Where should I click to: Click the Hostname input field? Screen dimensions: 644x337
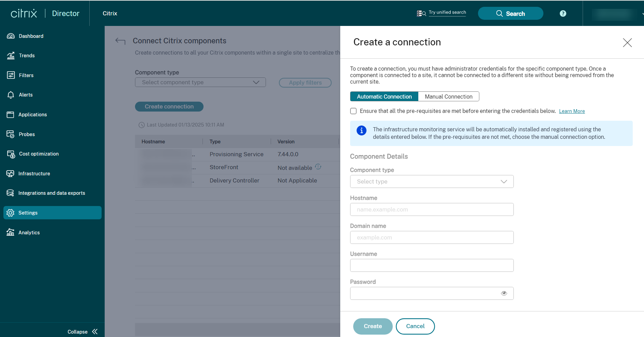tap(432, 209)
